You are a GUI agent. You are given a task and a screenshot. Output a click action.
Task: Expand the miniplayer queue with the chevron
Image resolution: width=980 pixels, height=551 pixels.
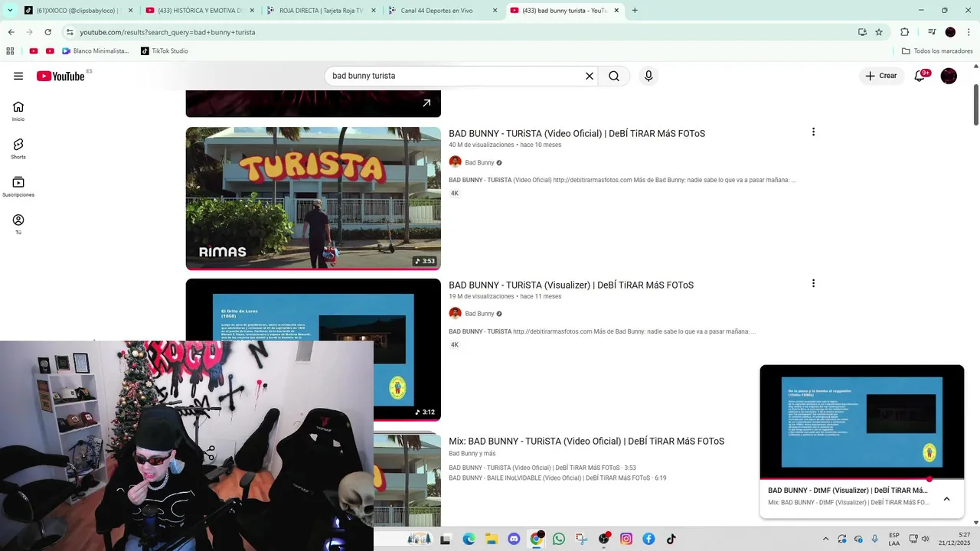pyautogui.click(x=946, y=499)
